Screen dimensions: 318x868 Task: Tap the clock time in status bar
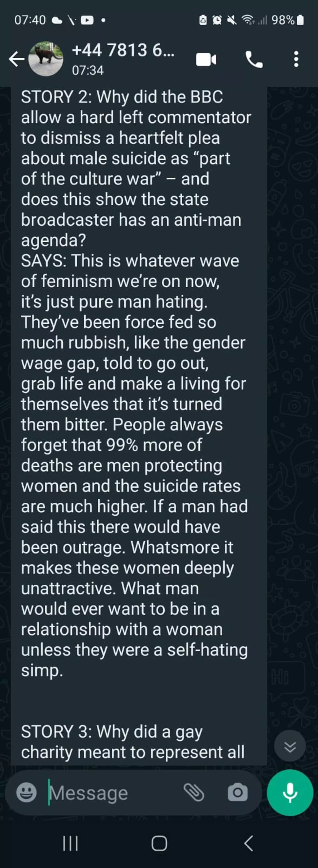coord(30,20)
